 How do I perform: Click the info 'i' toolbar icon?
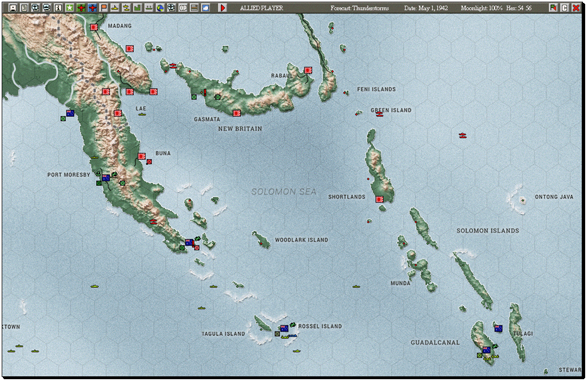tap(58, 7)
